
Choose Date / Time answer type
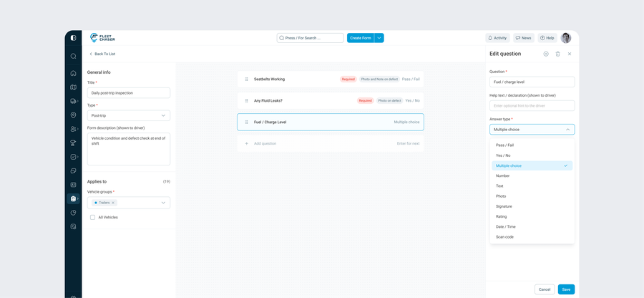pyautogui.click(x=532, y=226)
